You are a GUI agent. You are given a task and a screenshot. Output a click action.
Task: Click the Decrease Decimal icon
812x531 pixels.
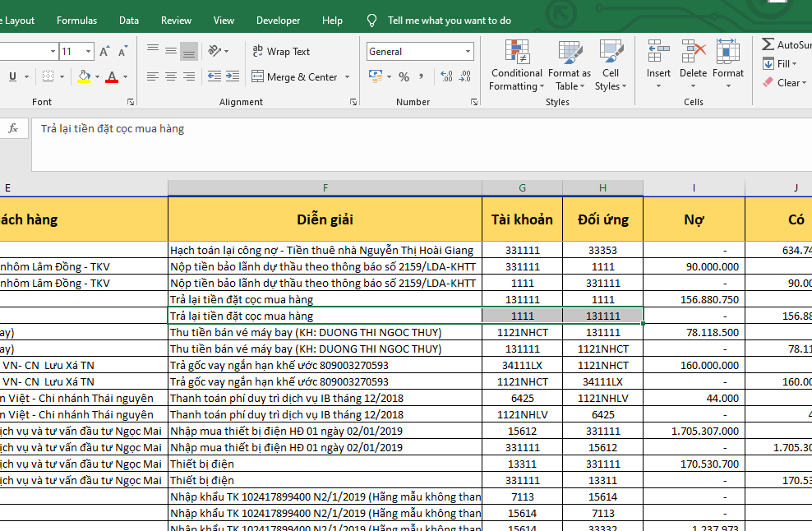tap(465, 76)
